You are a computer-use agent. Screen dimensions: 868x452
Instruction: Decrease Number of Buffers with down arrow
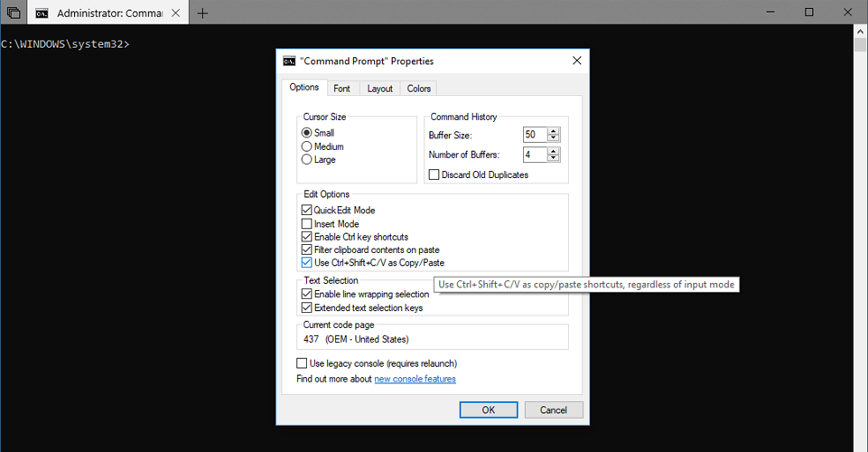point(553,158)
